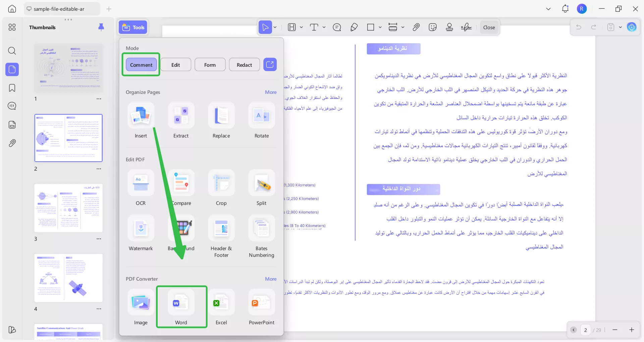Choose the Replace pages tool

point(221,120)
